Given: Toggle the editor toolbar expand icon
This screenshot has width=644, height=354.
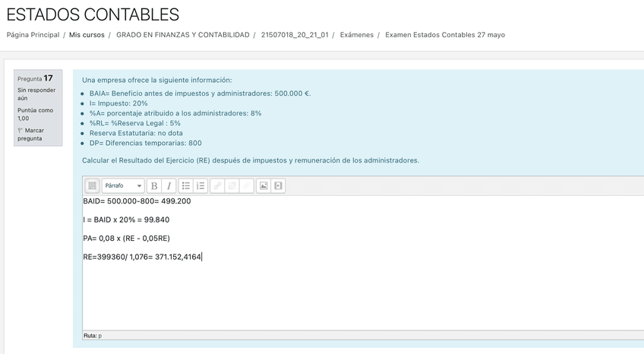Looking at the screenshot, I should [x=93, y=185].
